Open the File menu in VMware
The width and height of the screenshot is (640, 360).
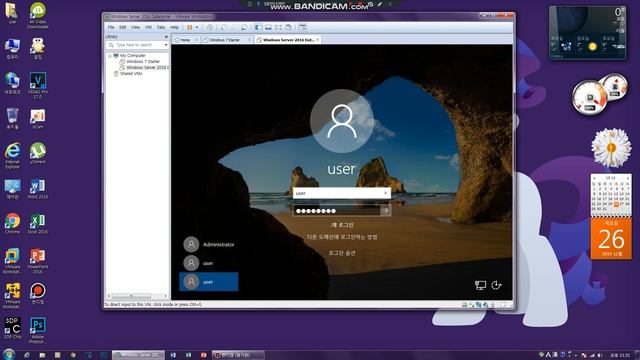pos(111,27)
